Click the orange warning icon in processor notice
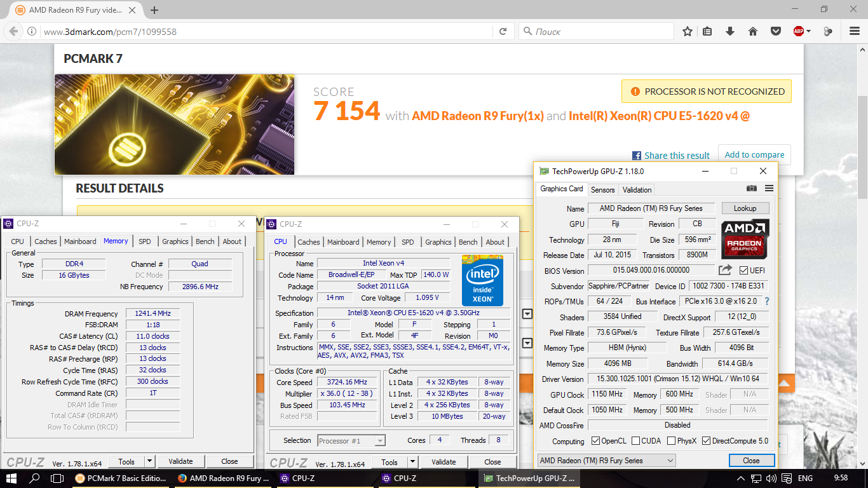This screenshot has width=868, height=488. tap(635, 91)
